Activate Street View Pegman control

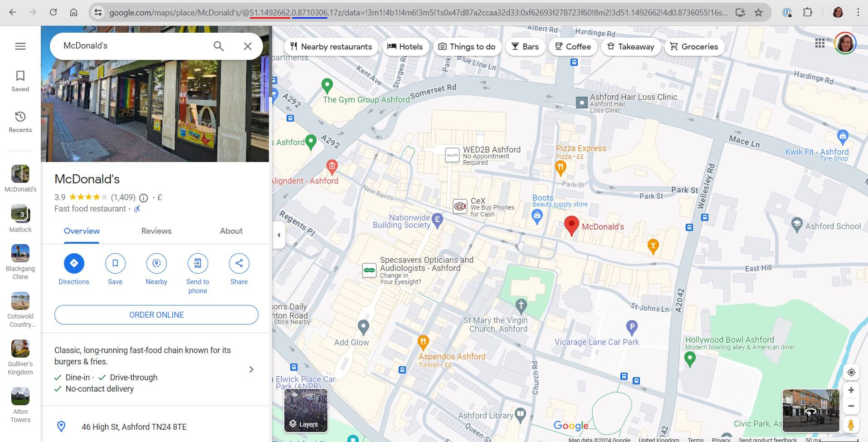[851, 425]
